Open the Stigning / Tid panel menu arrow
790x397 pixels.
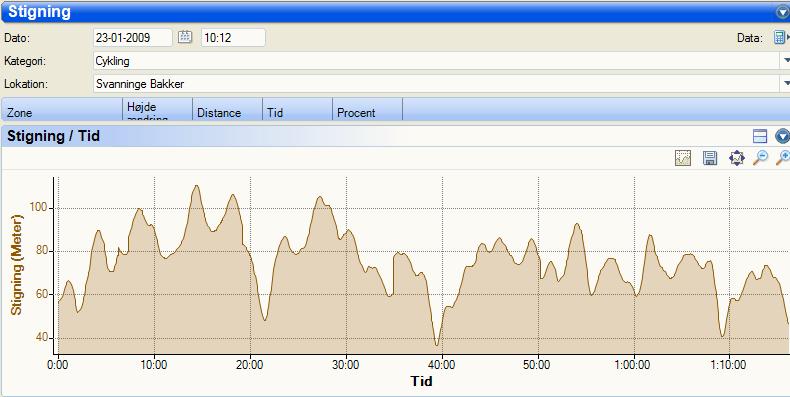782,136
